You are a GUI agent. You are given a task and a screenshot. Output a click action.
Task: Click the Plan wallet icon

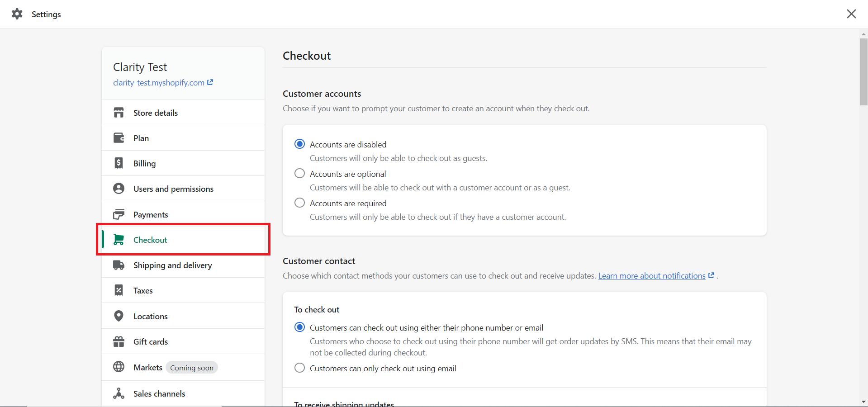(x=119, y=138)
